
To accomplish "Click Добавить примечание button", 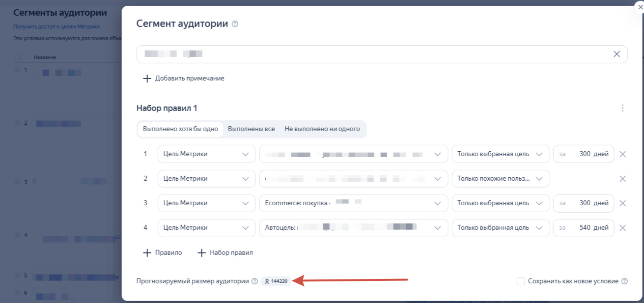I will (184, 79).
